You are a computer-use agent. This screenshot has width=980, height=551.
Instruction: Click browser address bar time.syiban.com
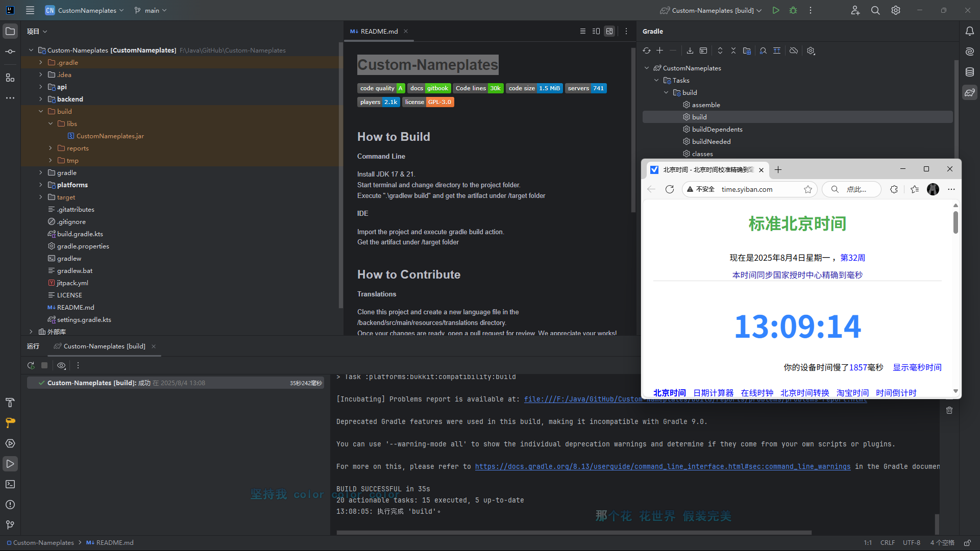click(x=747, y=189)
